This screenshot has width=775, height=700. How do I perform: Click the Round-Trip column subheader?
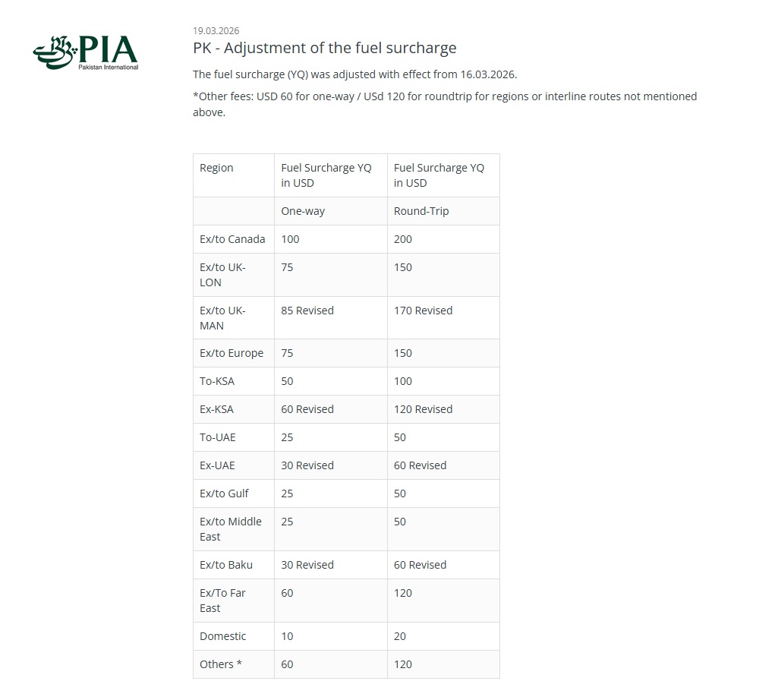pyautogui.click(x=421, y=211)
